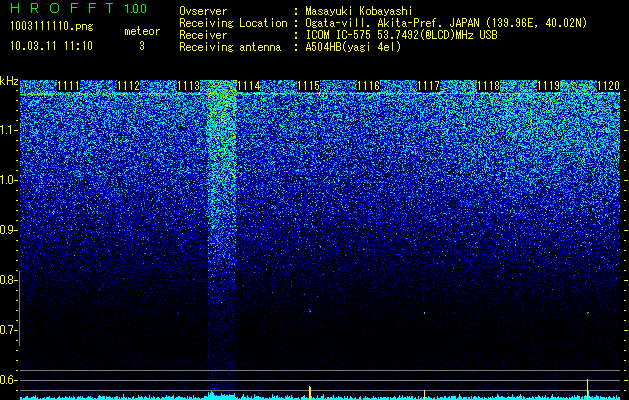Click the 0.6 kHz axis label
Image resolution: width=629 pixels, height=400 pixels.
coord(8,380)
